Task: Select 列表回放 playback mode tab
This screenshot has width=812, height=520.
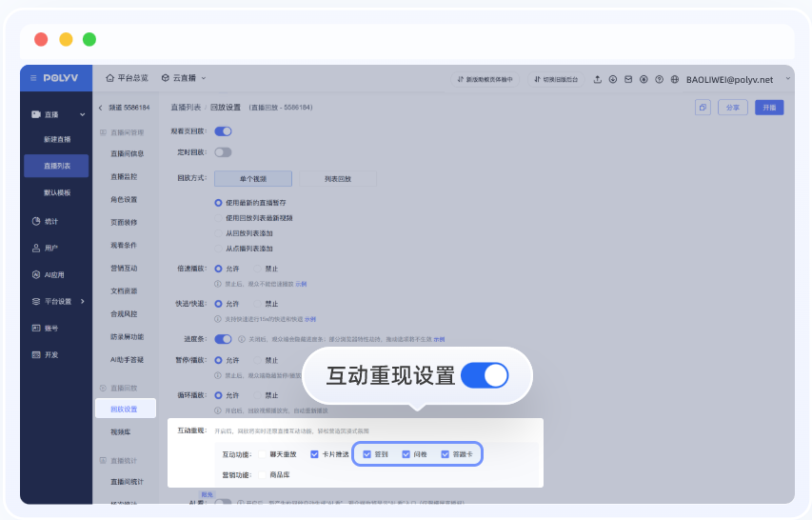Action: click(x=338, y=178)
